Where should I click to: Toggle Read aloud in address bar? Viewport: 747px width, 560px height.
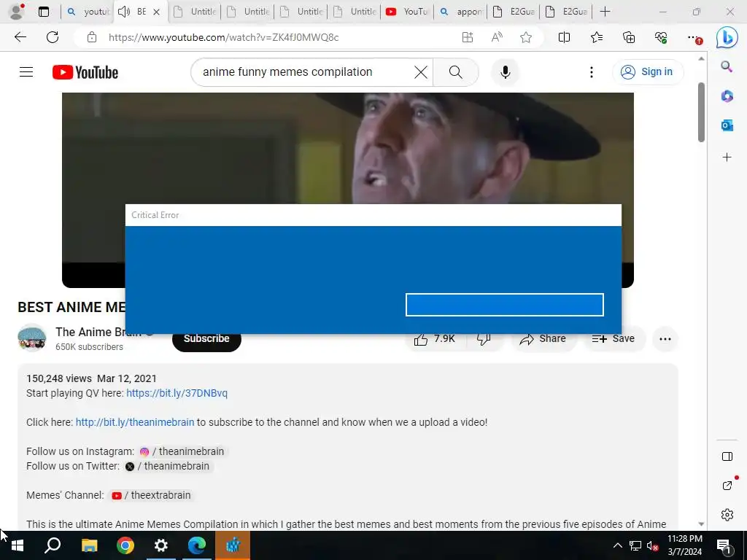click(x=496, y=37)
